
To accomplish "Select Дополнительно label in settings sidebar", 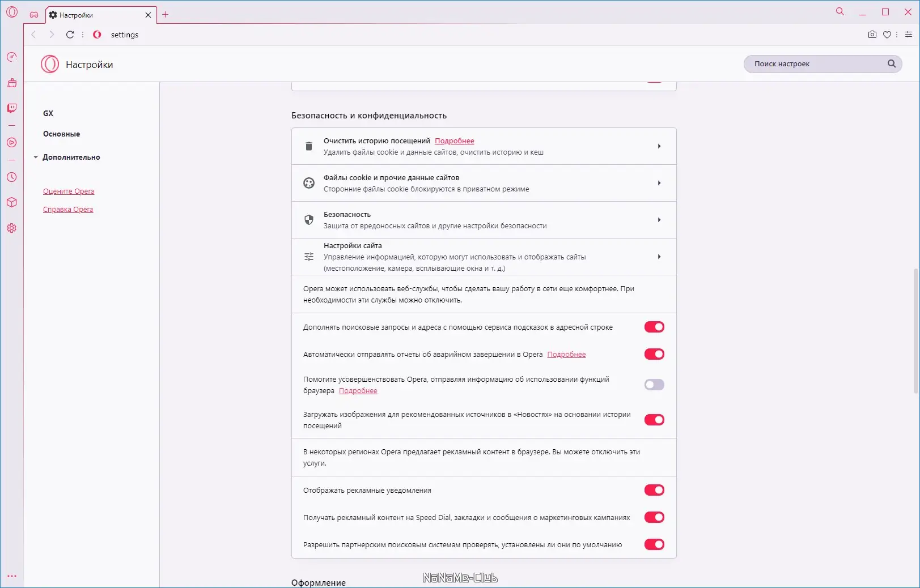I will (71, 157).
